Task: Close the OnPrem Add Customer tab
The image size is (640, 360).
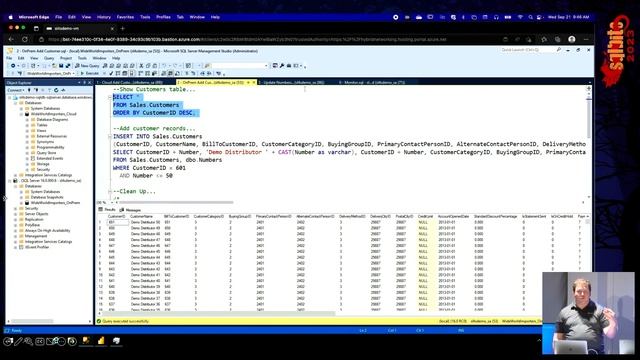Action: 253,82
